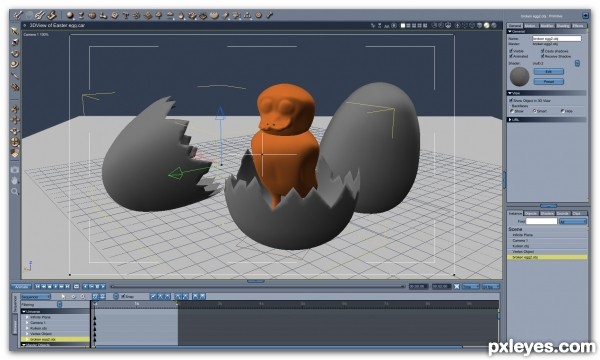The image size is (600, 360).
Task: Click the Name input field
Action: point(557,38)
